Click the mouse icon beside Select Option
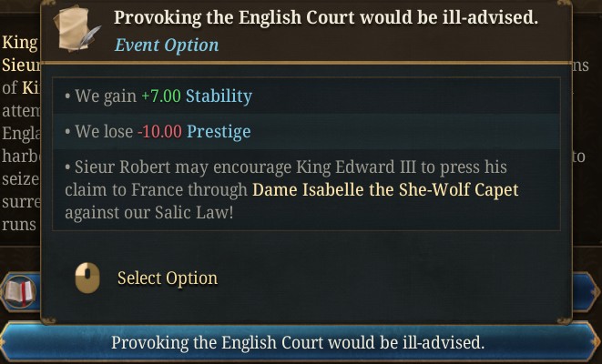 [x=87, y=278]
